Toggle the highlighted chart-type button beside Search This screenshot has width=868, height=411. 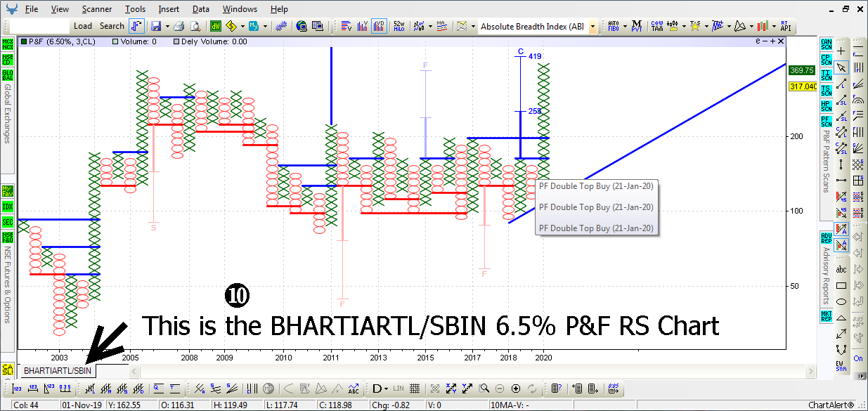coord(136,26)
